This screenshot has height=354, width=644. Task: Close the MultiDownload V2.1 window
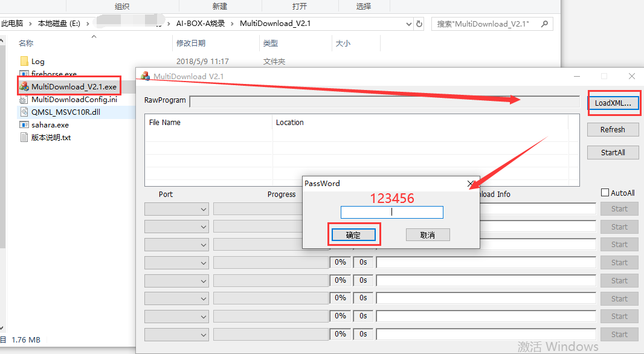point(632,76)
